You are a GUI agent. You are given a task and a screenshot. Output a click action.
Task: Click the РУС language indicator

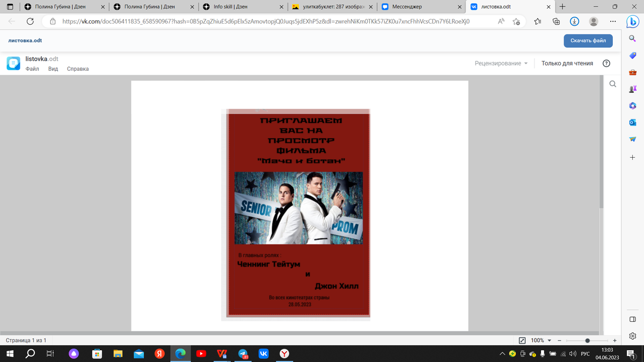click(x=586, y=353)
